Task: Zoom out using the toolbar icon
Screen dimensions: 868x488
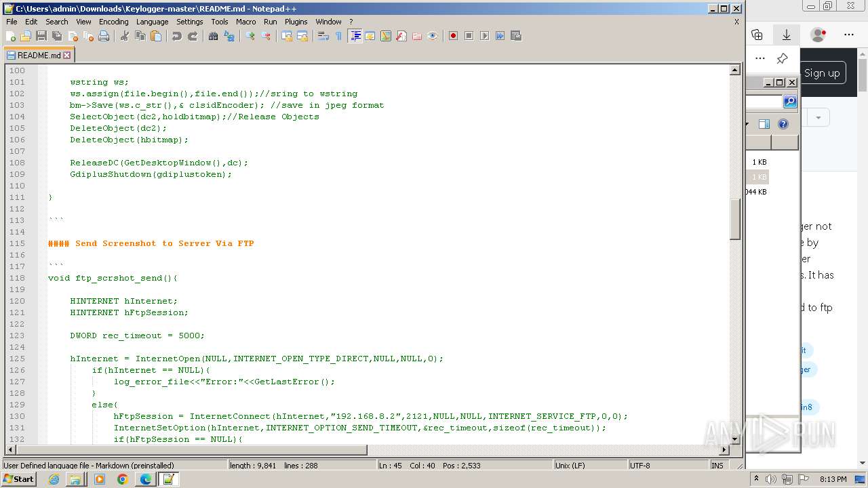Action: 266,36
